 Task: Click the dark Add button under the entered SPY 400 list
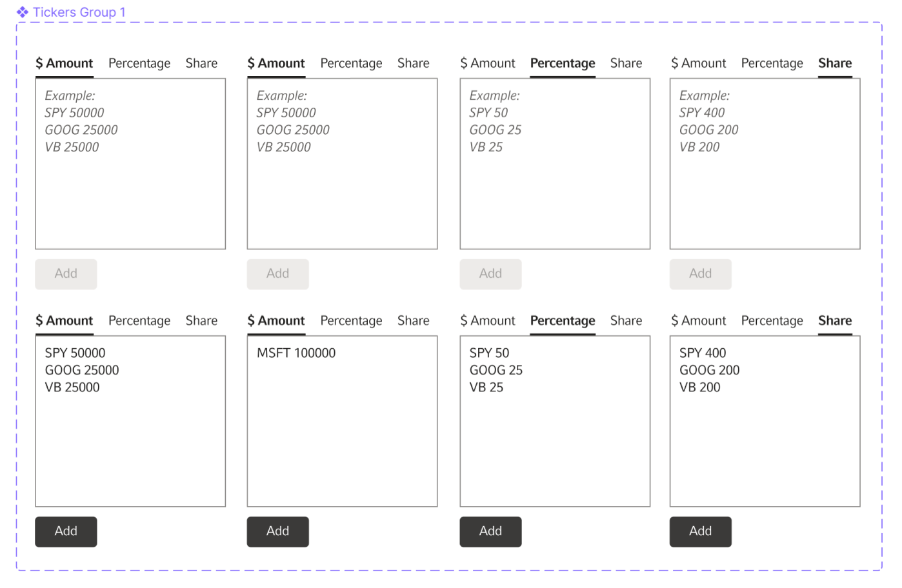coord(701,531)
